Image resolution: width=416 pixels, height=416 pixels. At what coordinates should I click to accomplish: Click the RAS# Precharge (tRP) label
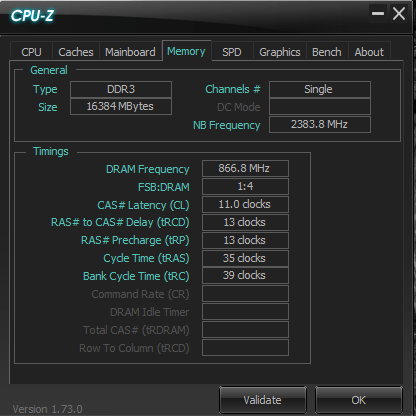click(135, 240)
